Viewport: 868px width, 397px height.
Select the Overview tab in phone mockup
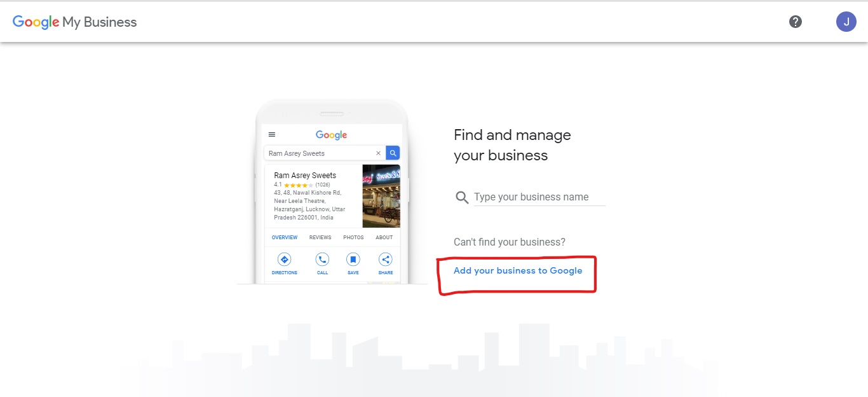click(285, 237)
